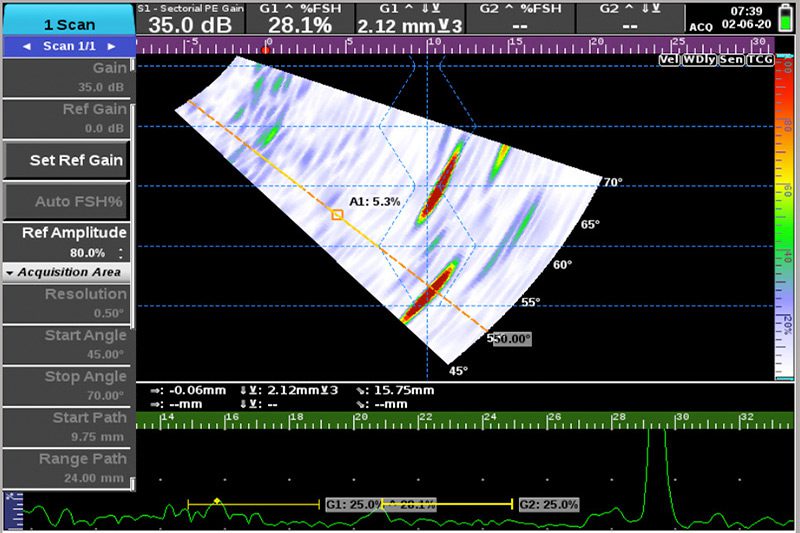This screenshot has height=533, width=800.
Task: Click the G1 depth 2.12 mm readout
Action: tap(410, 19)
